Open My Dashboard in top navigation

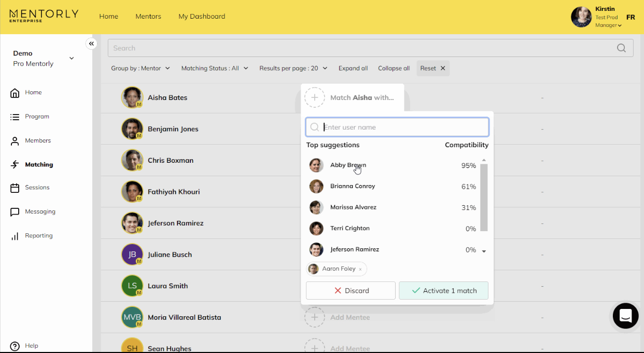[x=202, y=17]
